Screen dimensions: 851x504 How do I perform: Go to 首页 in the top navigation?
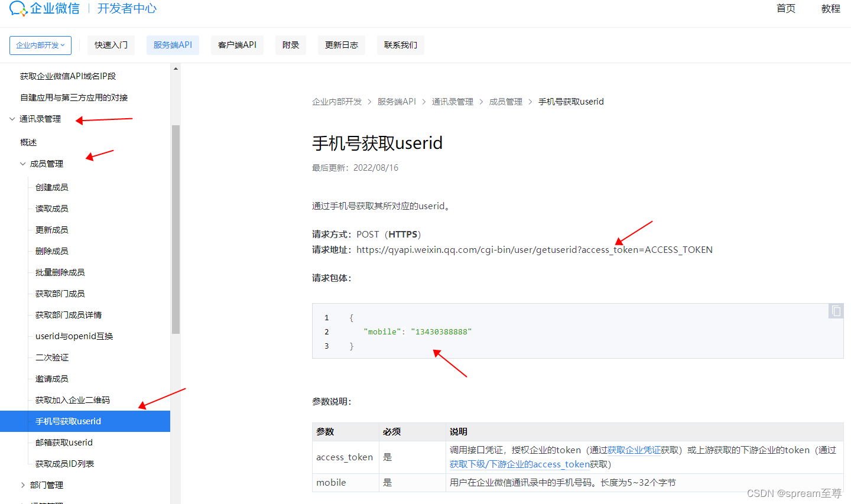point(786,8)
